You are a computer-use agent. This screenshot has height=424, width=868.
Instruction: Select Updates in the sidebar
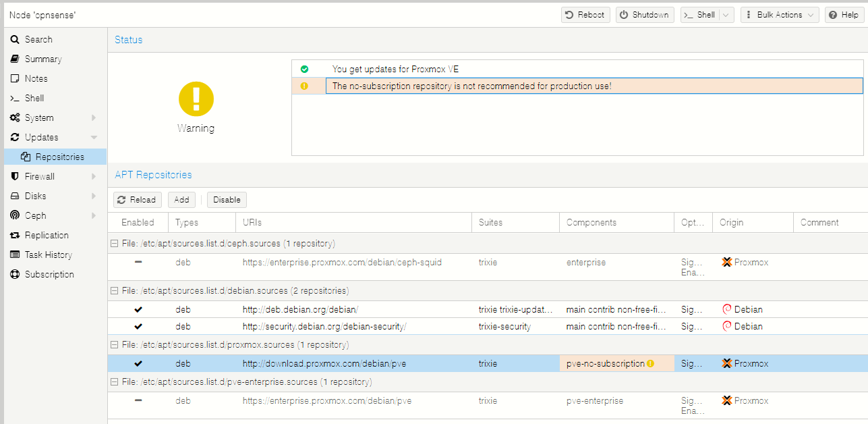[55, 137]
